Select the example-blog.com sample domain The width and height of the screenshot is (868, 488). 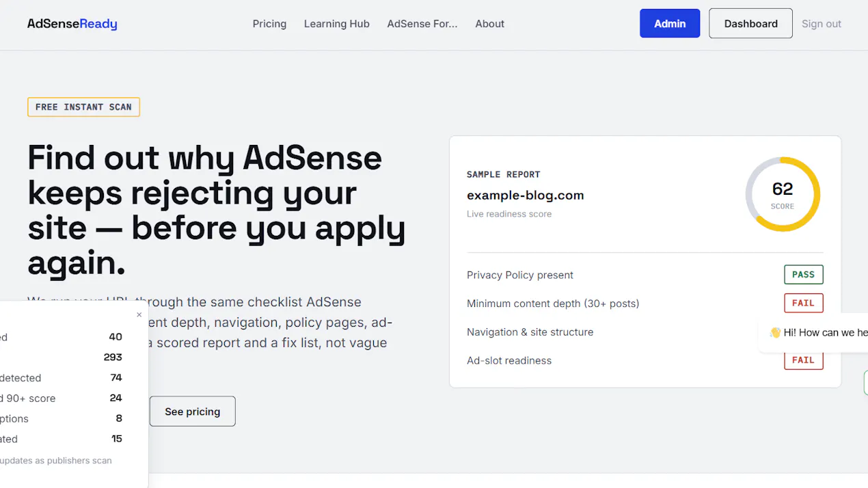point(525,195)
